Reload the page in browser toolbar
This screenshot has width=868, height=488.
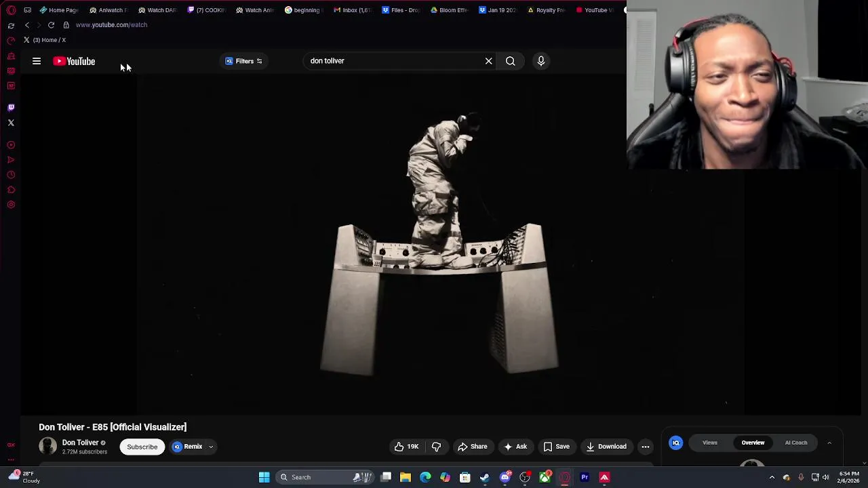(x=51, y=24)
